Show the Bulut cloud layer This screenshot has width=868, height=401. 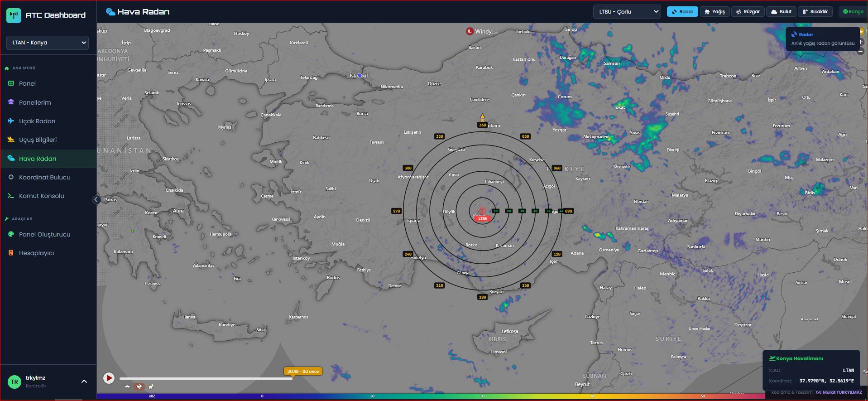(x=781, y=12)
